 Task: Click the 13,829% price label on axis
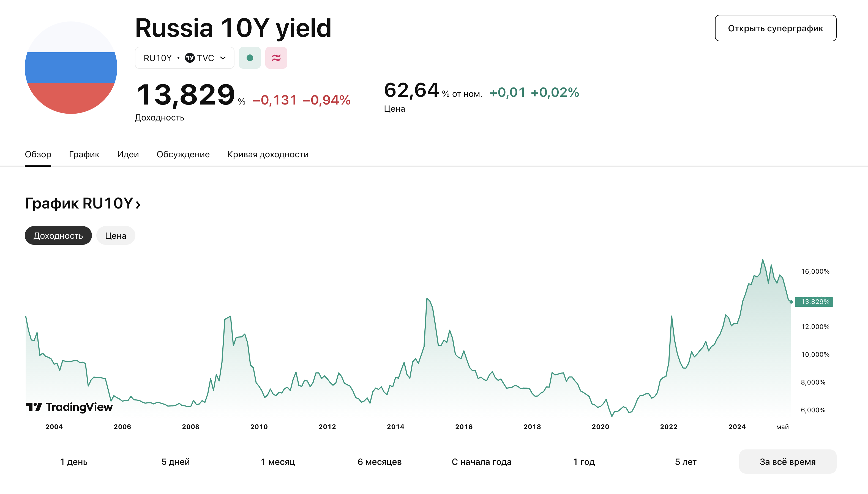tap(814, 302)
